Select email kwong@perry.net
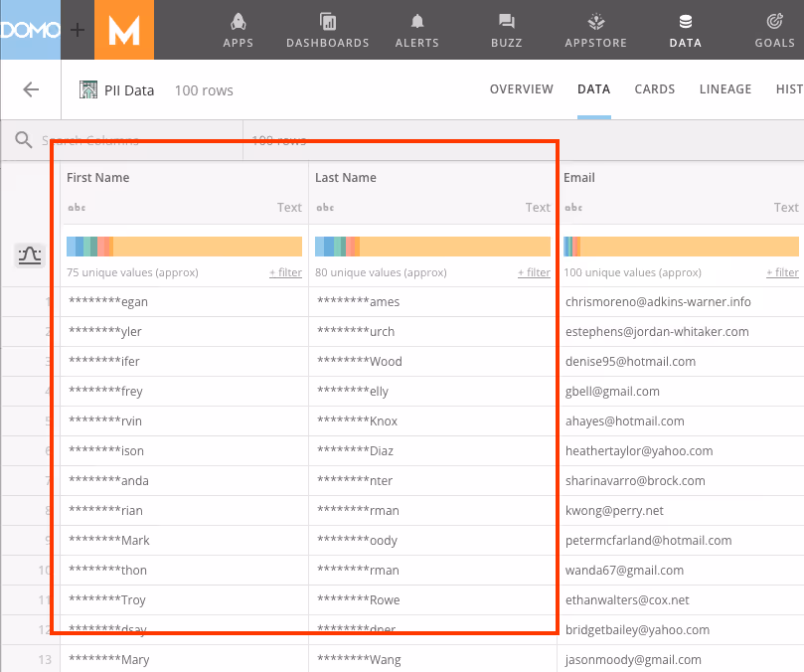The width and height of the screenshot is (804, 672). [x=614, y=510]
